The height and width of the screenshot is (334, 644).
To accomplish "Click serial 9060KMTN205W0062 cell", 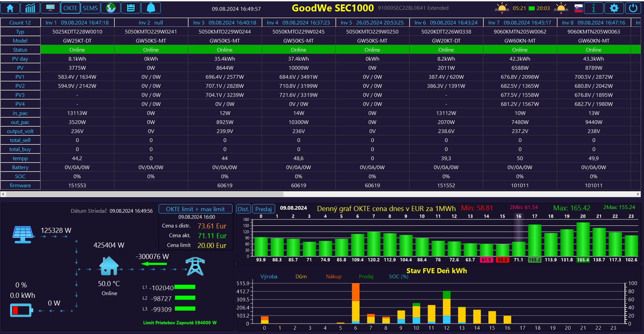I will pos(520,31).
